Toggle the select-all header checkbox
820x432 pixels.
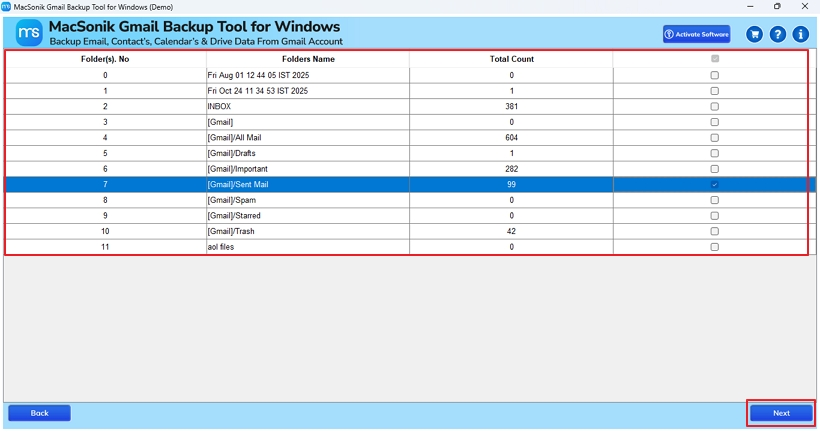pos(715,59)
